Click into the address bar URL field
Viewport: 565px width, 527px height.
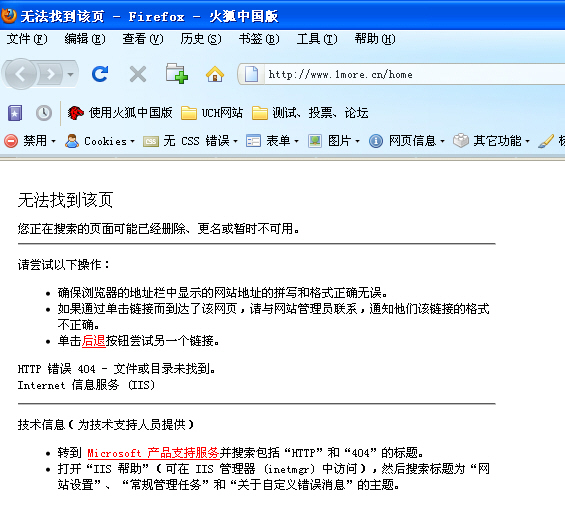click(x=414, y=75)
